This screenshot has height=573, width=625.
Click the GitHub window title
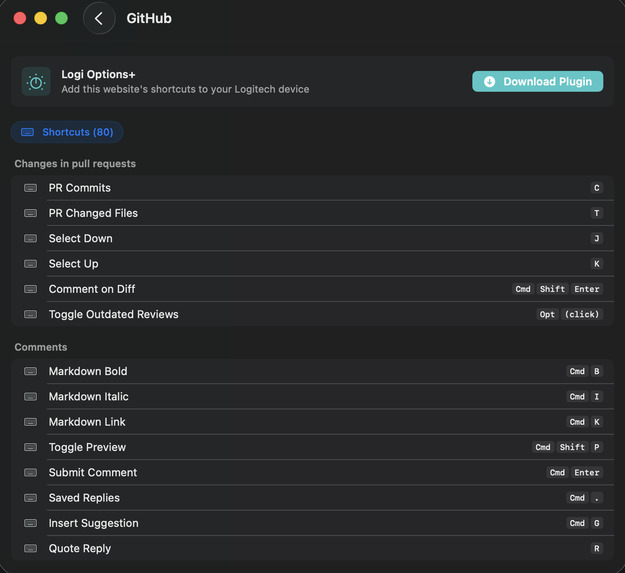[x=149, y=18]
